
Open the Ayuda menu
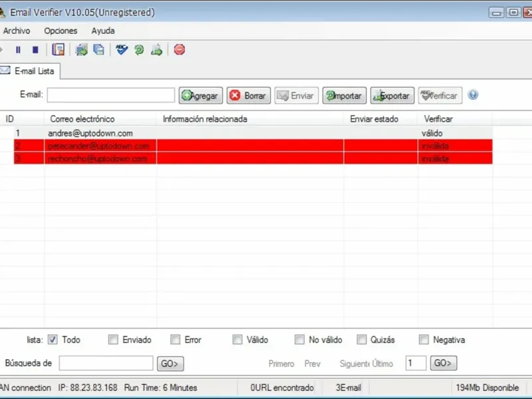[103, 31]
